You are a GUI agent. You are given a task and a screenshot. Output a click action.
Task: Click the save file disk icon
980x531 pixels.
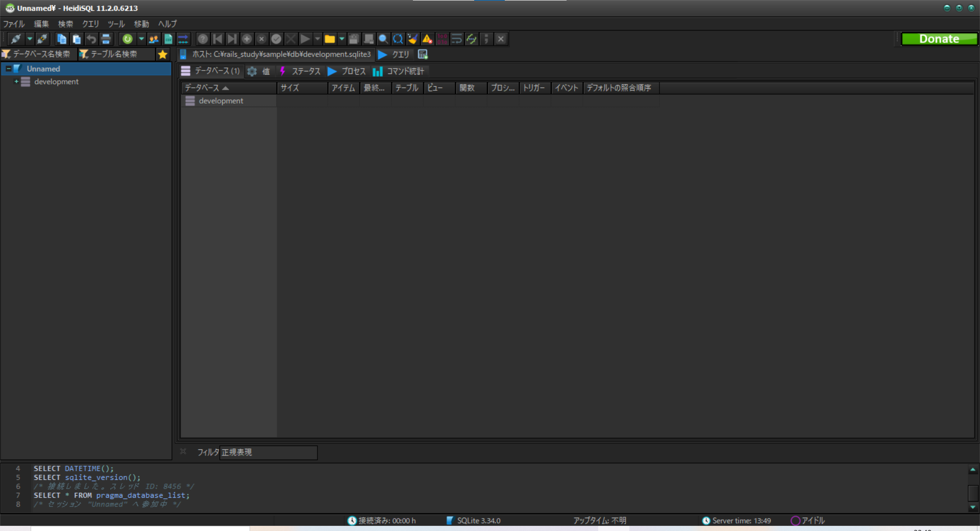pyautogui.click(x=354, y=39)
